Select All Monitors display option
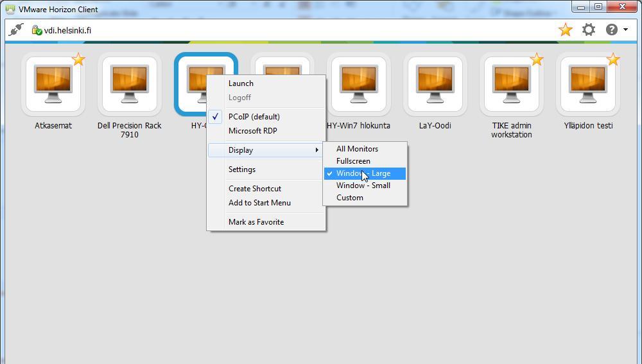 coord(365,149)
